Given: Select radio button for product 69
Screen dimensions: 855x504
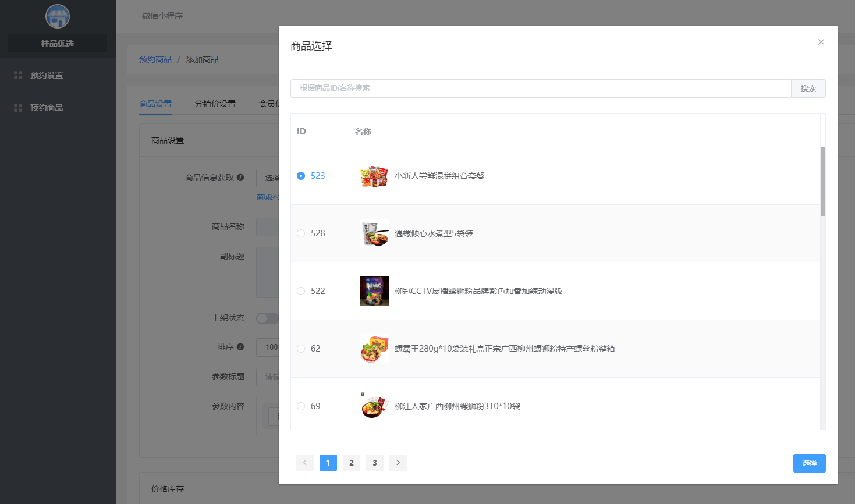Looking at the screenshot, I should (x=301, y=406).
